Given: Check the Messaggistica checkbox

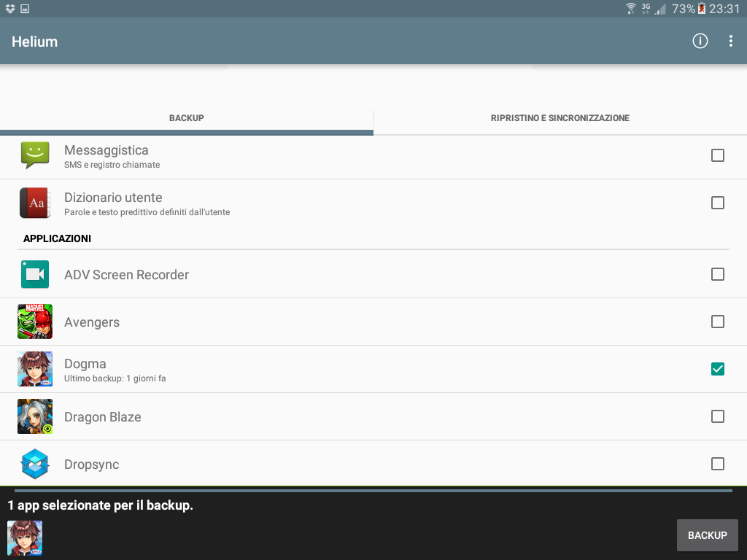Looking at the screenshot, I should tap(718, 155).
